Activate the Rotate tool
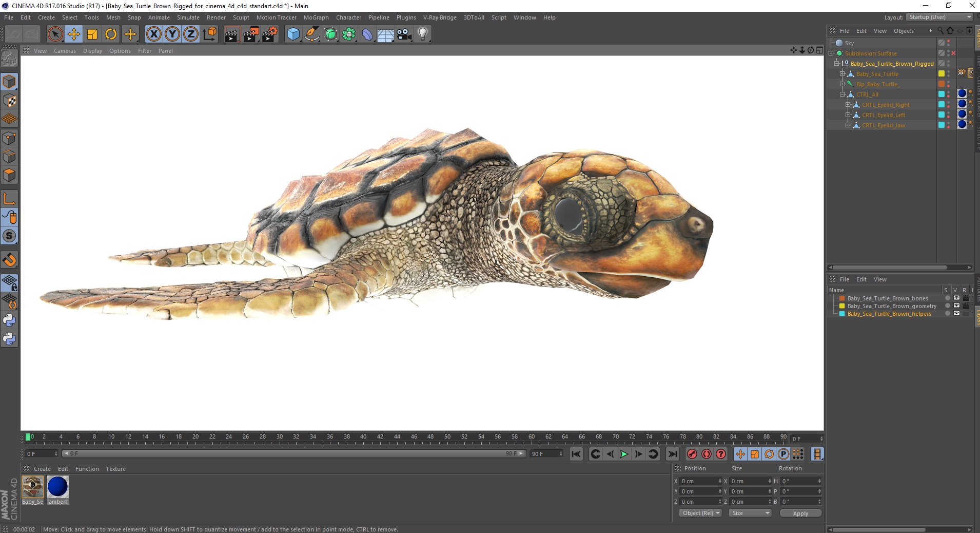The height and width of the screenshot is (533, 980). tap(111, 34)
